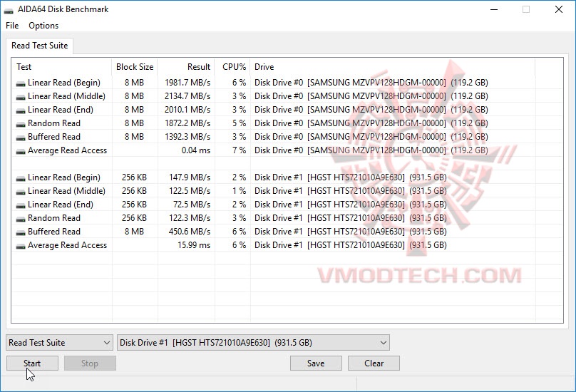Viewport: 576px width, 392px height.
Task: Click the Save button
Action: tap(316, 363)
